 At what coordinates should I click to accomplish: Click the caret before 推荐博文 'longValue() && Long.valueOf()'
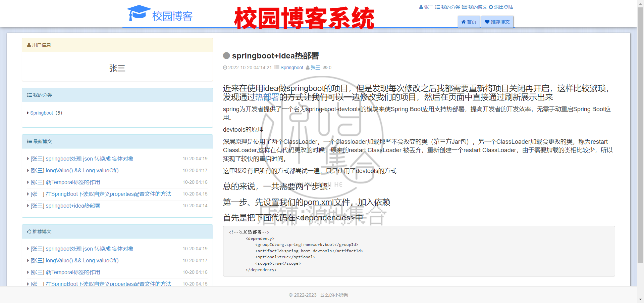[x=28, y=260]
